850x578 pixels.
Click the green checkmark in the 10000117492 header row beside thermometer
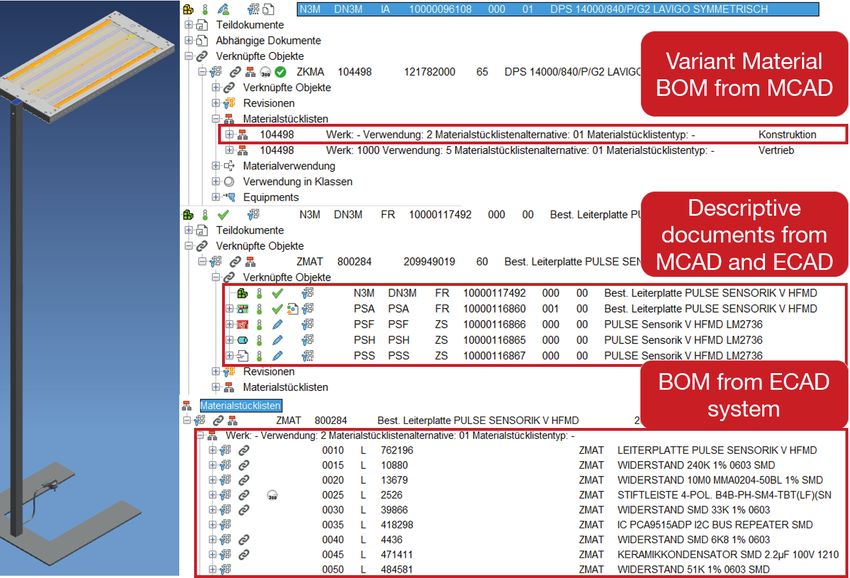click(223, 215)
